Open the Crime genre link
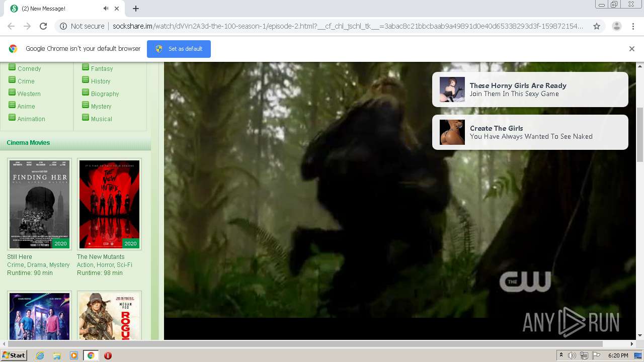This screenshot has width=644, height=362. [26, 81]
